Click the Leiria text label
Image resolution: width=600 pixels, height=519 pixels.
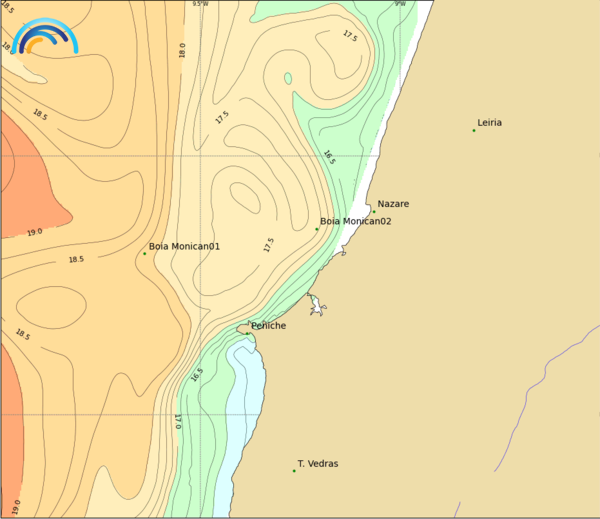click(x=490, y=123)
